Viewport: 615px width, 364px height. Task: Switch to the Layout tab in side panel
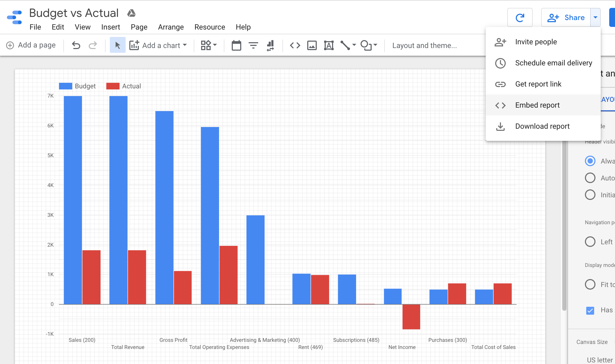click(608, 100)
